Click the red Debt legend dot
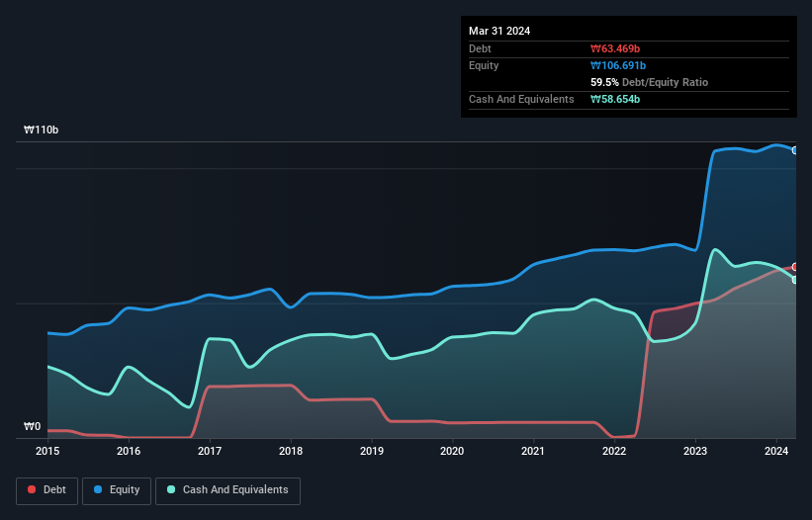Image resolution: width=812 pixels, height=520 pixels. point(32,489)
